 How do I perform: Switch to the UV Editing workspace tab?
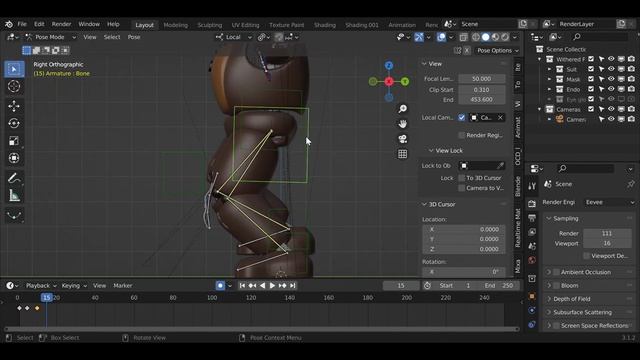click(245, 25)
